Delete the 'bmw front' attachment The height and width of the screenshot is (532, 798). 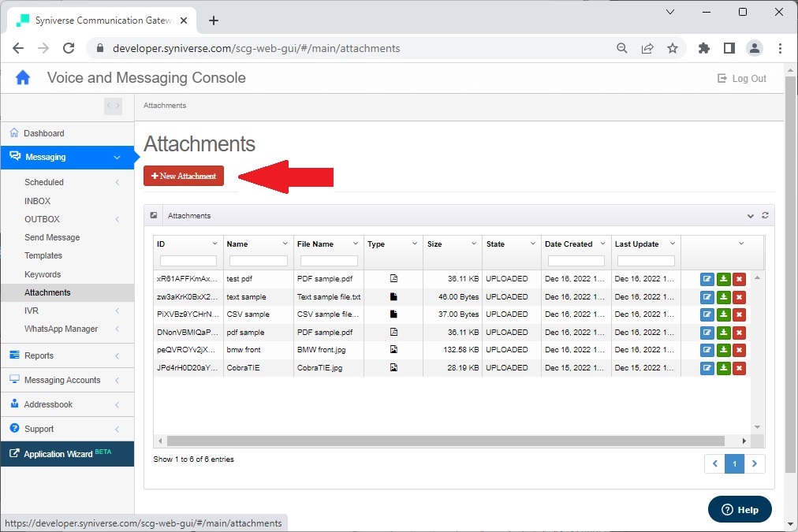(740, 350)
